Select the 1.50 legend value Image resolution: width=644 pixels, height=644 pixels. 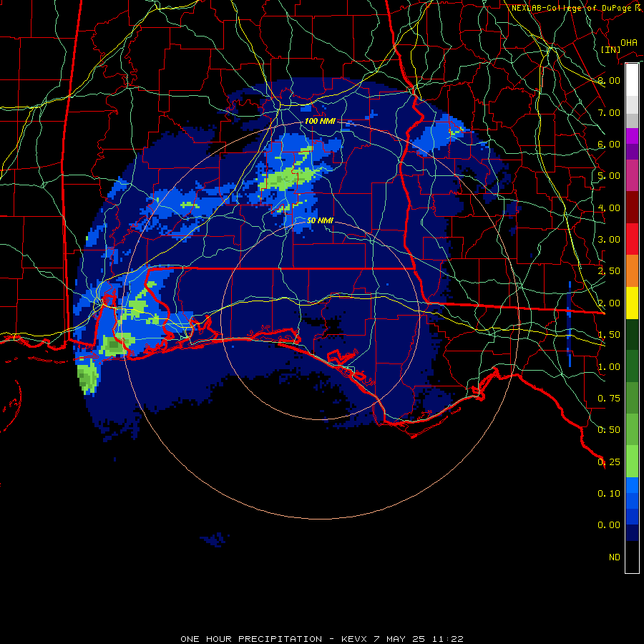[x=609, y=335]
